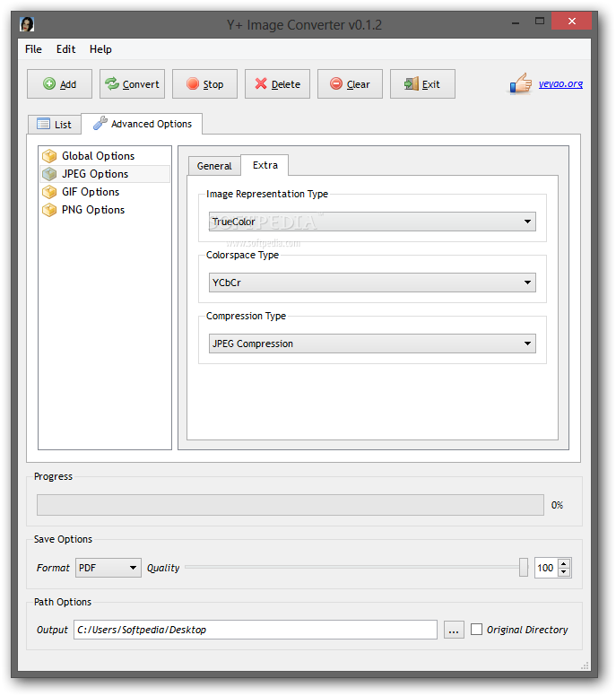Viewport: 616px width, 696px height.
Task: Enable the Original Directory checkbox
Action: (x=476, y=630)
